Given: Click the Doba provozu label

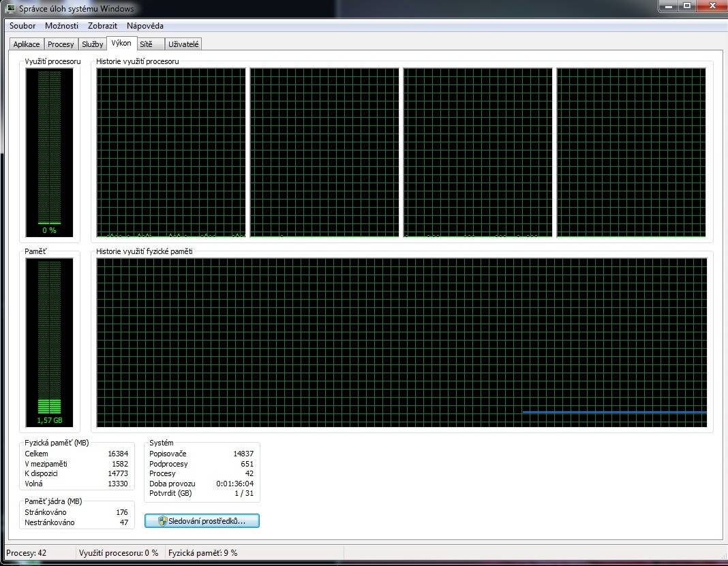Looking at the screenshot, I should coord(172,484).
